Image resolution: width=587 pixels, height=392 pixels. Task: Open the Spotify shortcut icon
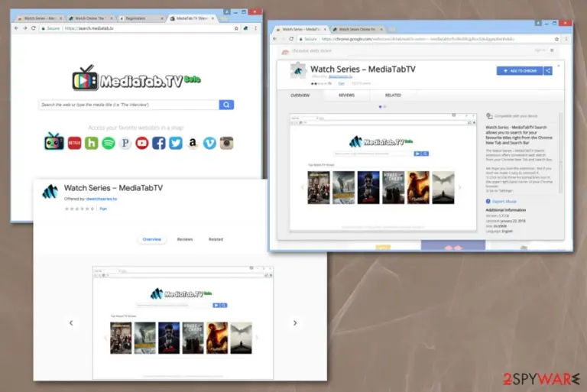point(109,143)
